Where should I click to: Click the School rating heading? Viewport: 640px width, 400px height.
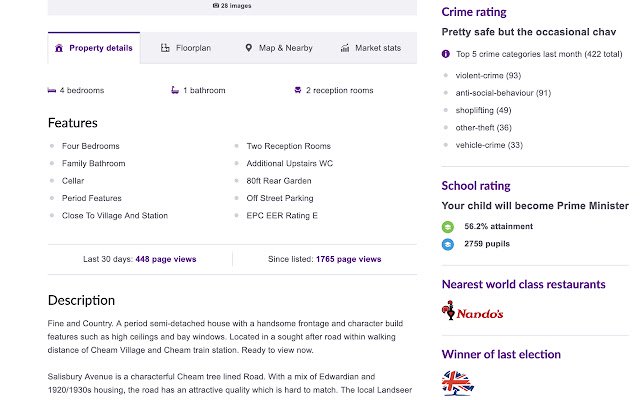click(476, 186)
